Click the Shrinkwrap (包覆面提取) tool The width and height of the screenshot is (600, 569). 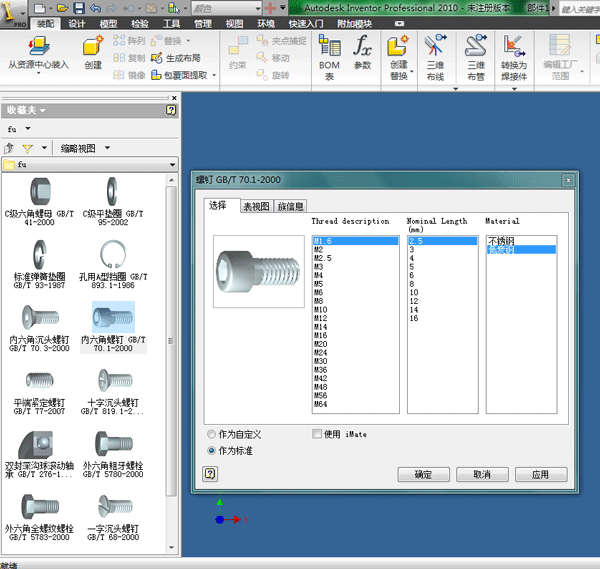(179, 75)
